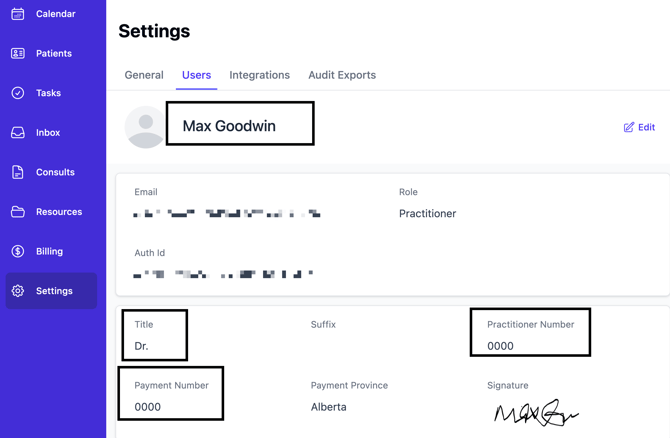Click the Edit pencil icon
The width and height of the screenshot is (670, 438).
[x=629, y=128]
